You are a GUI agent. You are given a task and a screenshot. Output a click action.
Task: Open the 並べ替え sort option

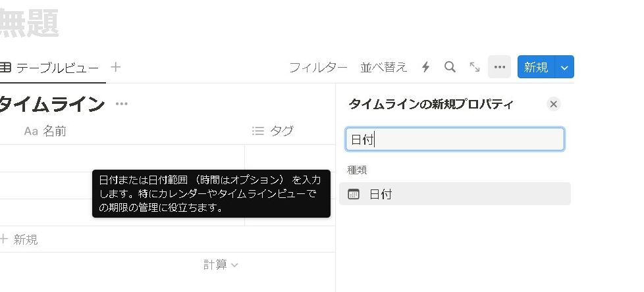point(384,67)
